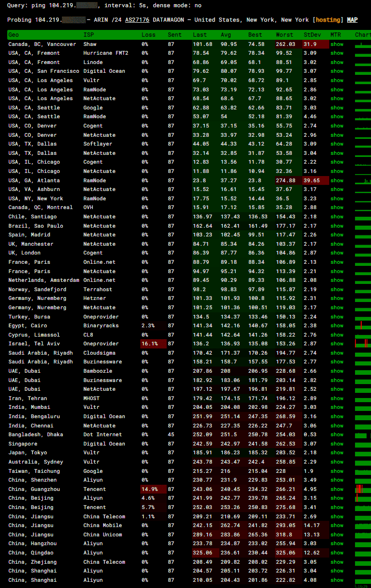Click the 16.1% loss cell for Israel
Viewport: 371px width, 588px height.
(150, 344)
